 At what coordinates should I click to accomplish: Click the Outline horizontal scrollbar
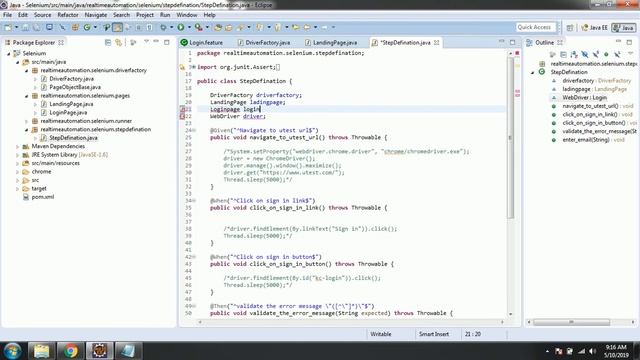[572, 322]
